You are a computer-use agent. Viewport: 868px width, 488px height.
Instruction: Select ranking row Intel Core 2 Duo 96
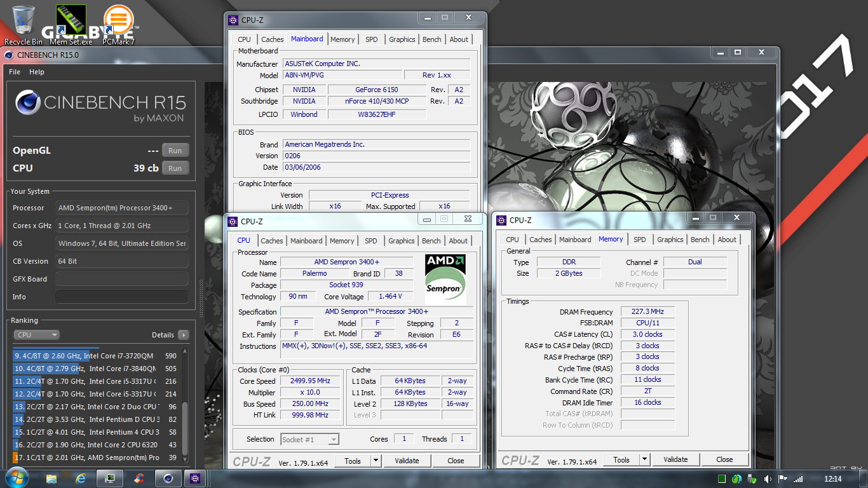point(95,407)
